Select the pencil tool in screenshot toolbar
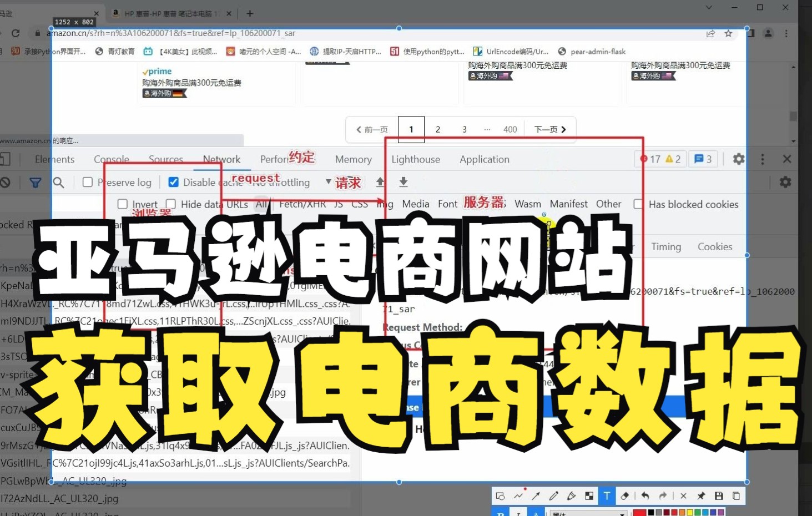Image resolution: width=812 pixels, height=516 pixels. pos(554,496)
